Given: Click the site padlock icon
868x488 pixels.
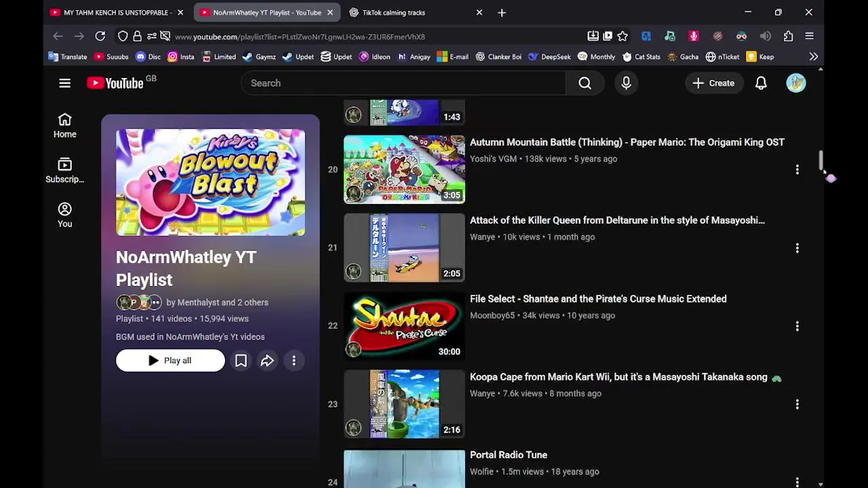Looking at the screenshot, I should pyautogui.click(x=137, y=37).
